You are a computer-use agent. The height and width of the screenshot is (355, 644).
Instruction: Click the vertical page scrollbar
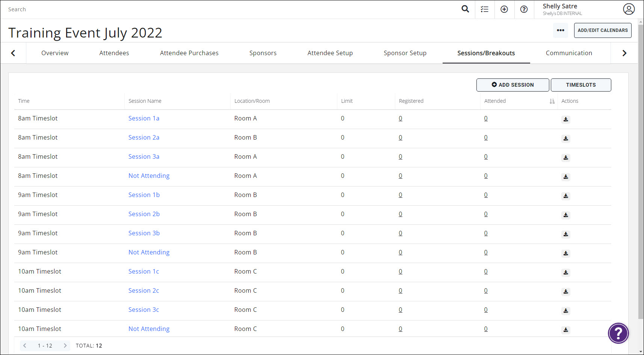[x=641, y=169]
